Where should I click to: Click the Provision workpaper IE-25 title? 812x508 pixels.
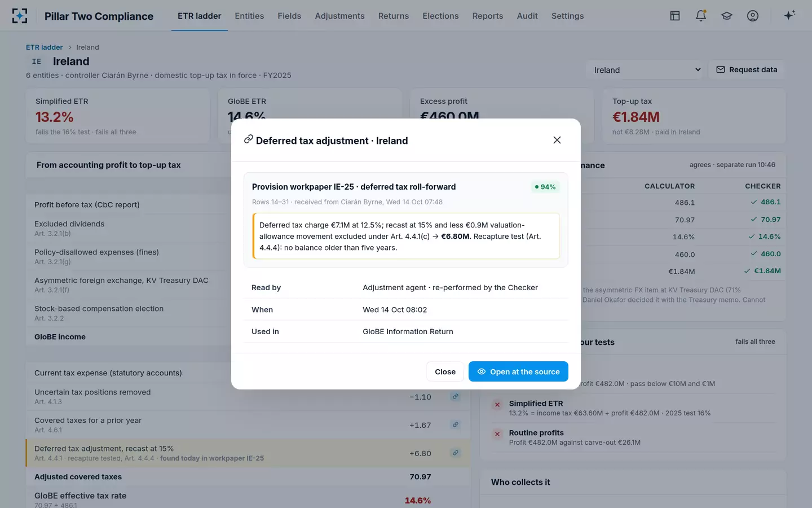click(x=354, y=187)
